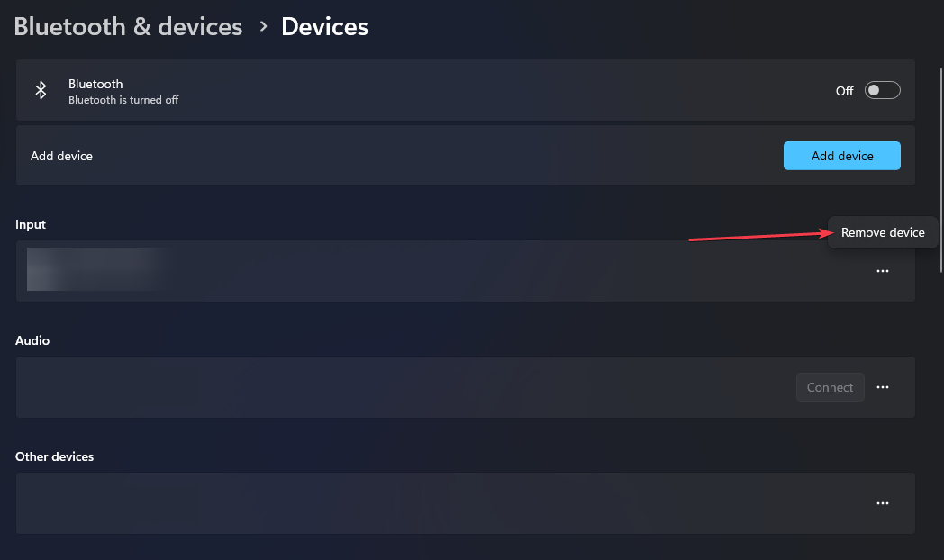
Task: Click the Bluetooth symbol icon
Action: click(41, 90)
